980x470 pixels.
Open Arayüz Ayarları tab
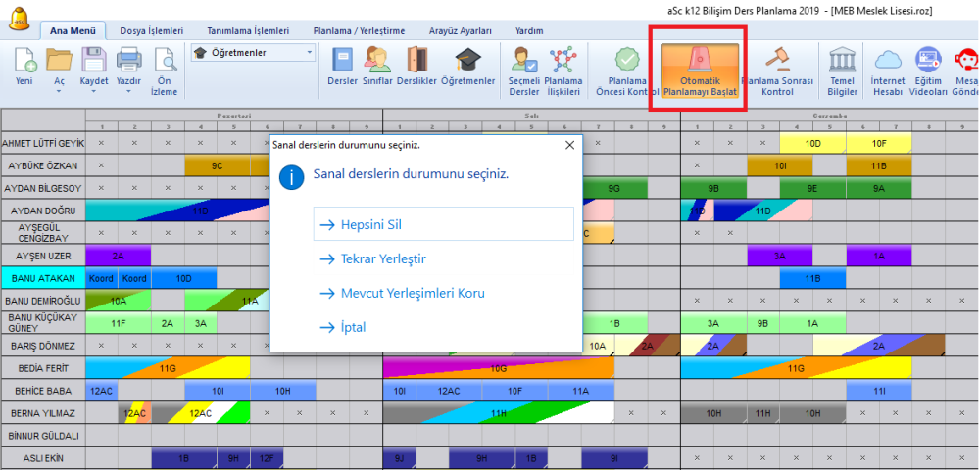(461, 30)
